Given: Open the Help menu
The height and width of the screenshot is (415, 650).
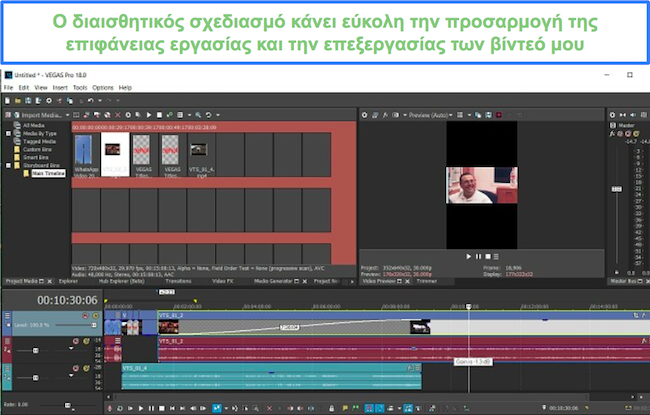Looking at the screenshot, I should (x=125, y=87).
